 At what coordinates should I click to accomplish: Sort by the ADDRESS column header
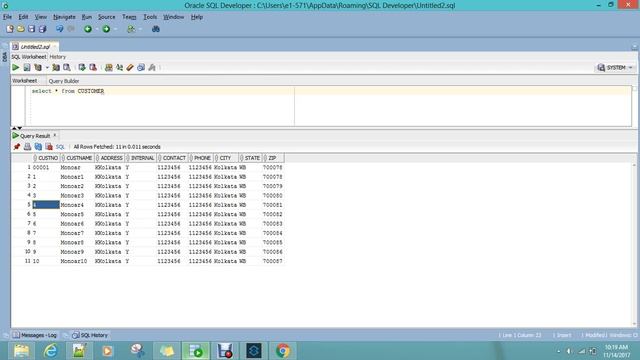[110, 158]
